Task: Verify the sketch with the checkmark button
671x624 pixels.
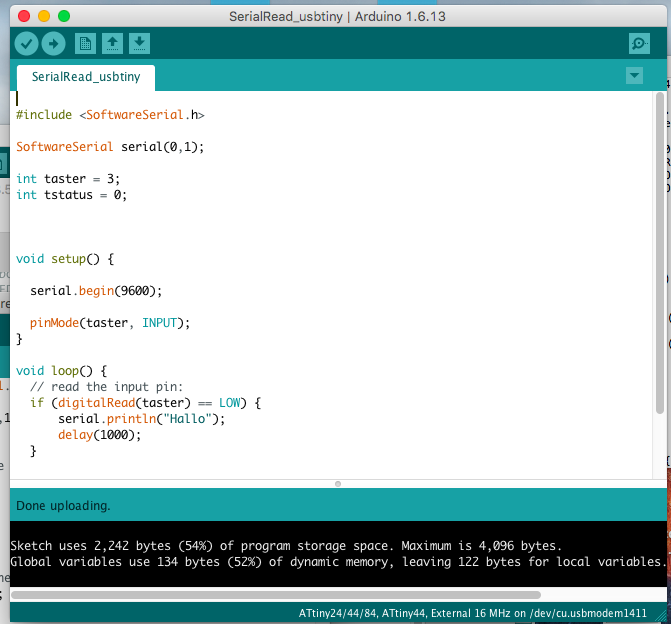Action: point(27,44)
